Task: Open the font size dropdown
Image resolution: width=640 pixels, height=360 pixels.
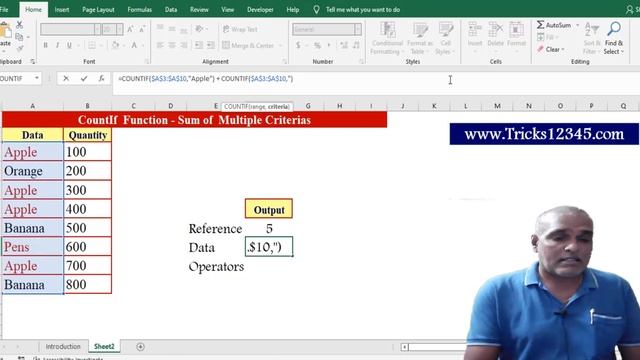Action: pyautogui.click(x=120, y=29)
